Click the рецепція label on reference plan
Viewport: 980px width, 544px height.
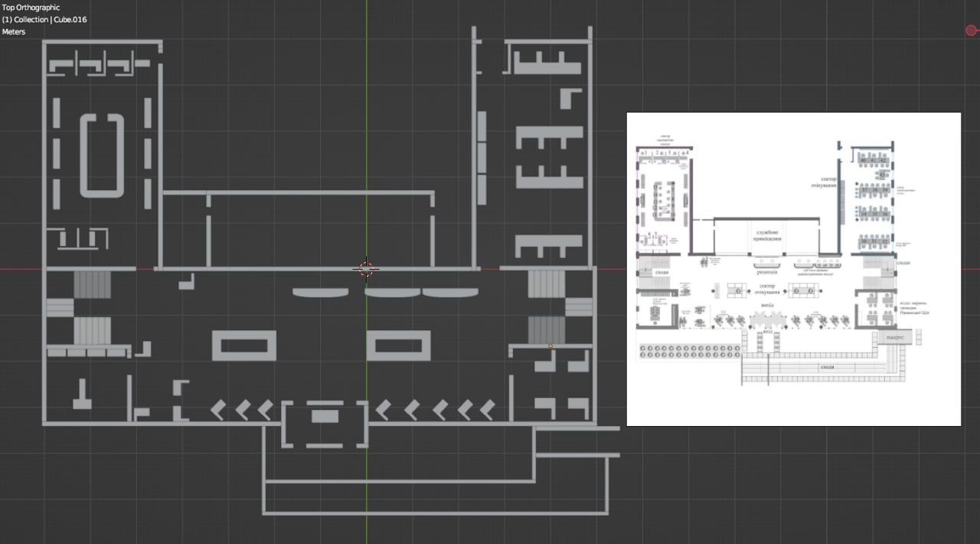click(x=767, y=271)
